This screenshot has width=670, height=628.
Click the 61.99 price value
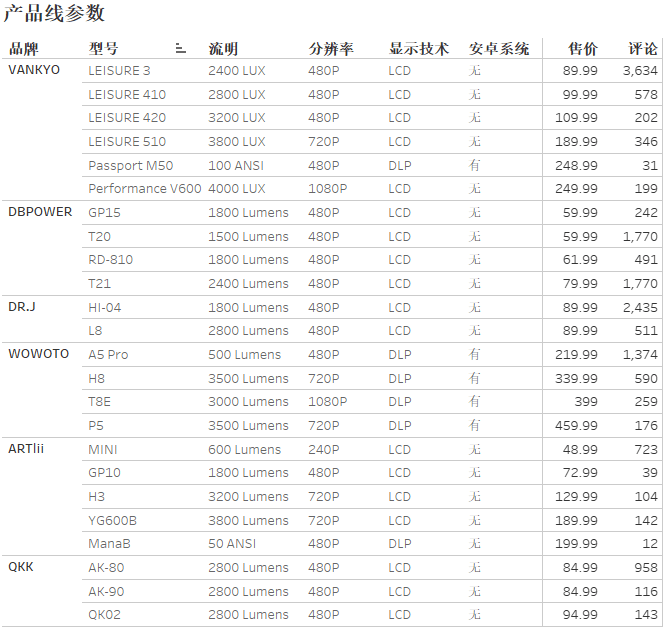tap(580, 259)
